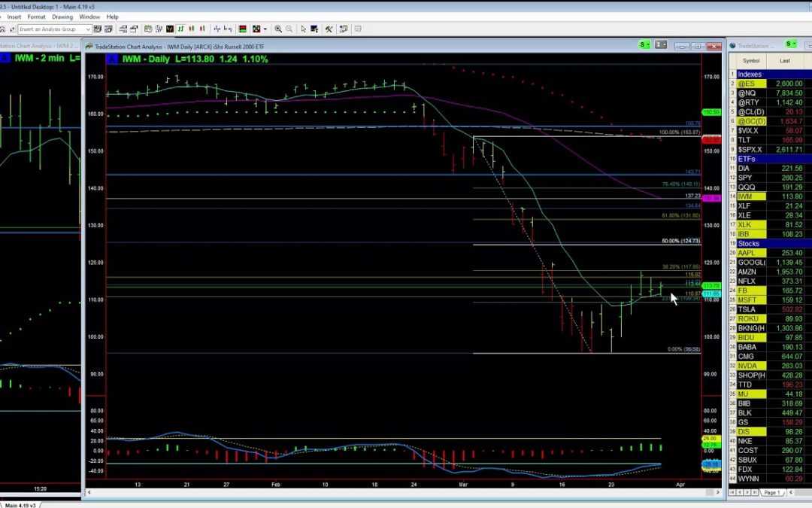812x508 pixels.
Task: Open the hammer and wrench tools icon
Action: [329, 29]
